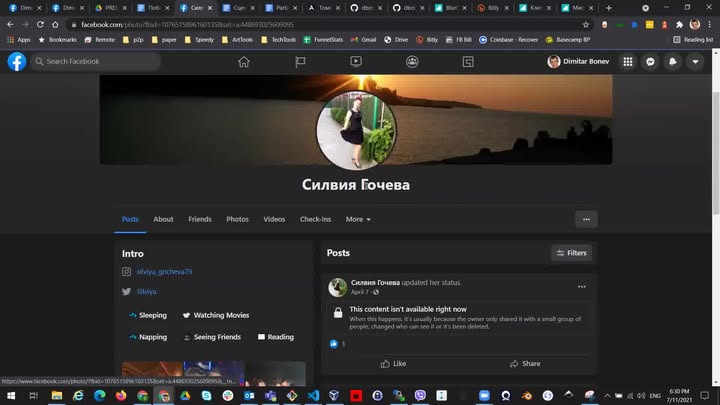Select the About tab

163,219
